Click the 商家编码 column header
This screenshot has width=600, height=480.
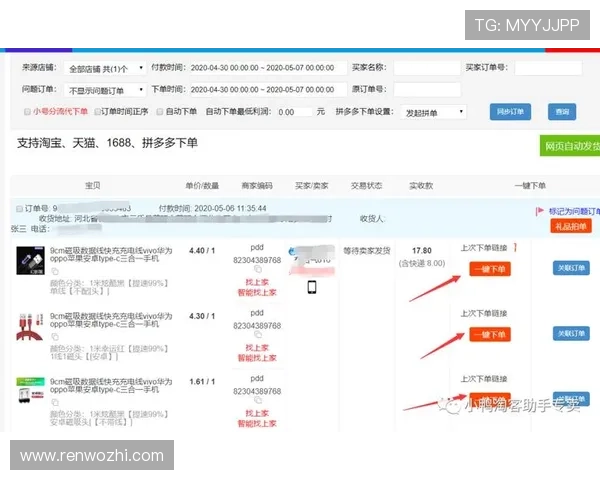(257, 186)
